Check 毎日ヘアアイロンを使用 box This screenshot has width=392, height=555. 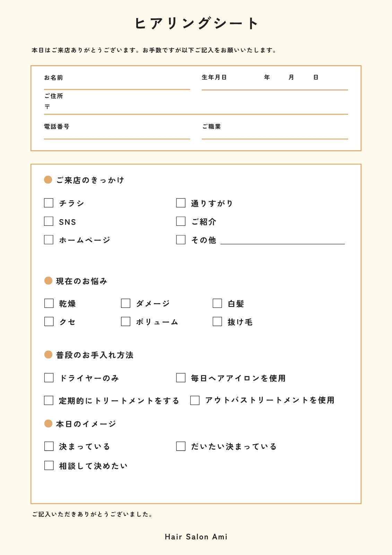(x=181, y=378)
